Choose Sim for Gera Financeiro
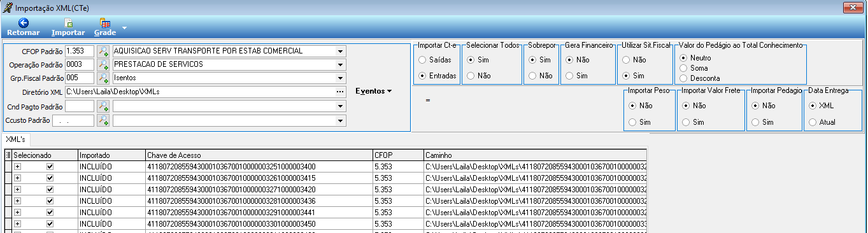Image resolution: width=868 pixels, height=233 pixels. tap(569, 76)
